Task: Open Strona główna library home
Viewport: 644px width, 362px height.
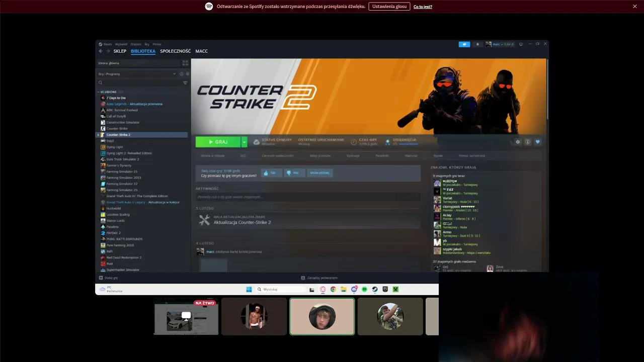Action: [138, 63]
